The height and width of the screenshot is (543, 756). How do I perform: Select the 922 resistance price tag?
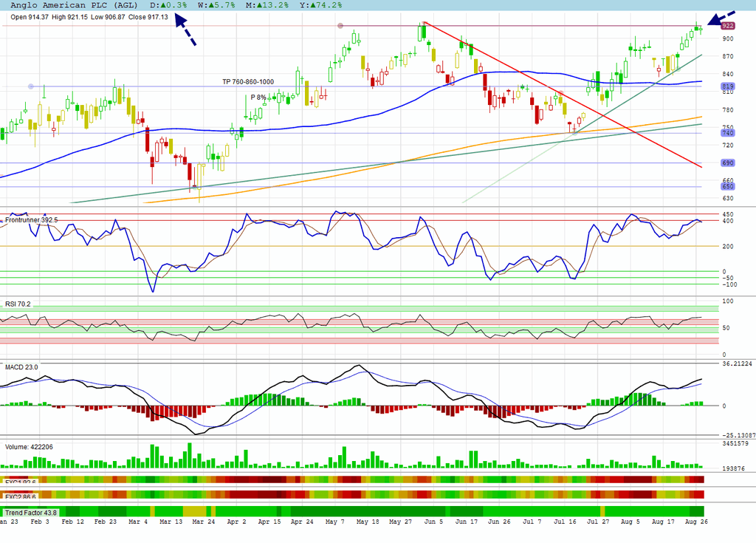(x=727, y=26)
